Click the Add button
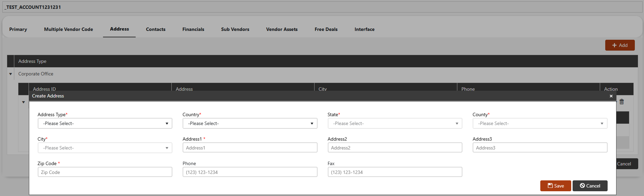Image resolution: width=644 pixels, height=196 pixels. point(620,45)
